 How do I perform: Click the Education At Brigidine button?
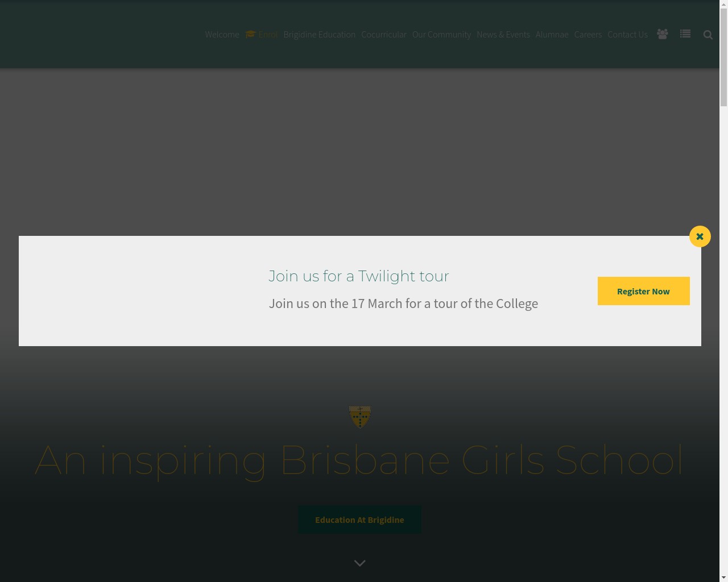point(359,520)
